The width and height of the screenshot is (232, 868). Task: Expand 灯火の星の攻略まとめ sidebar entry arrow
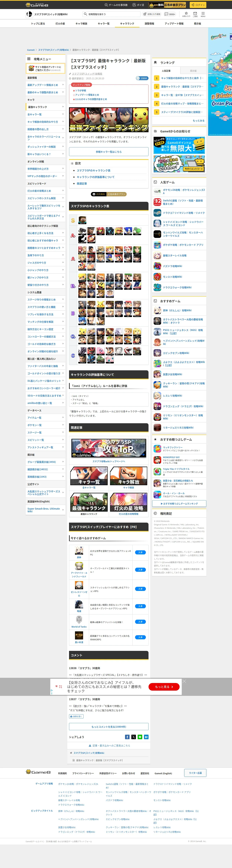(x=63, y=191)
